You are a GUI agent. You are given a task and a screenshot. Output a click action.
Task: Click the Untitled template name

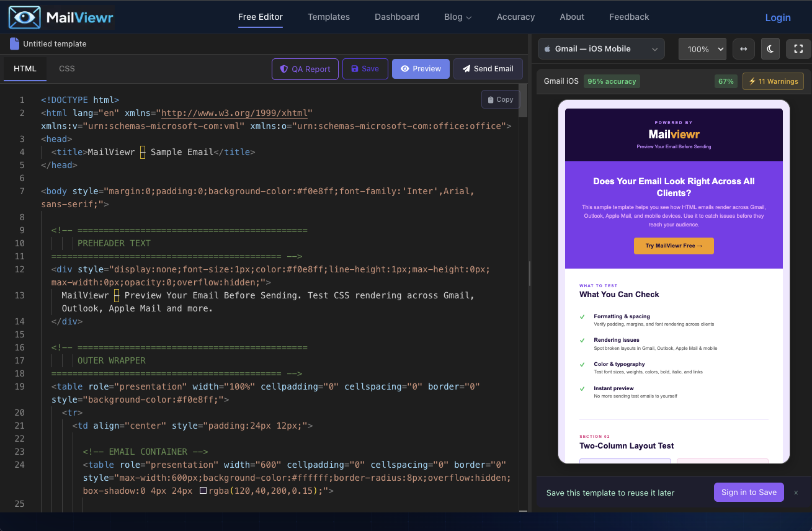[x=55, y=44]
